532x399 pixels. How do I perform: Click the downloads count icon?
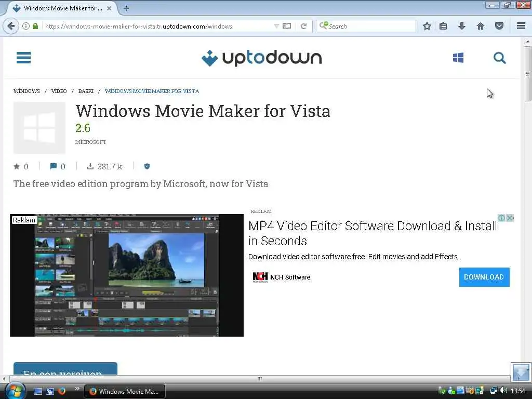pyautogui.click(x=90, y=166)
